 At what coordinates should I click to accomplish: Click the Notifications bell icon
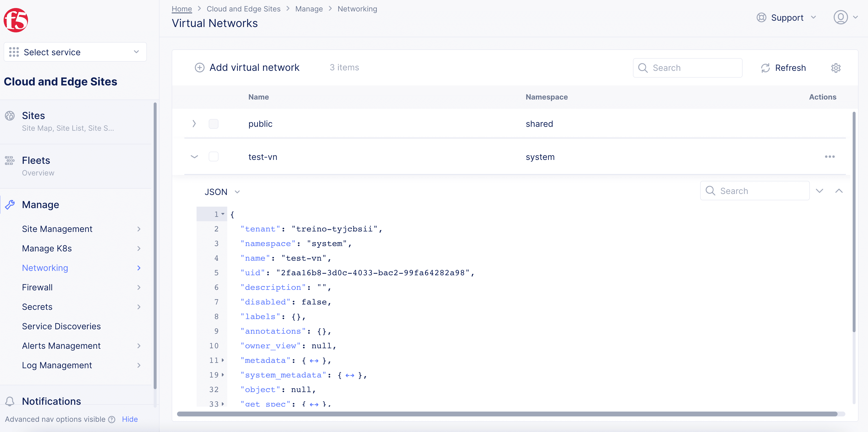click(x=9, y=401)
